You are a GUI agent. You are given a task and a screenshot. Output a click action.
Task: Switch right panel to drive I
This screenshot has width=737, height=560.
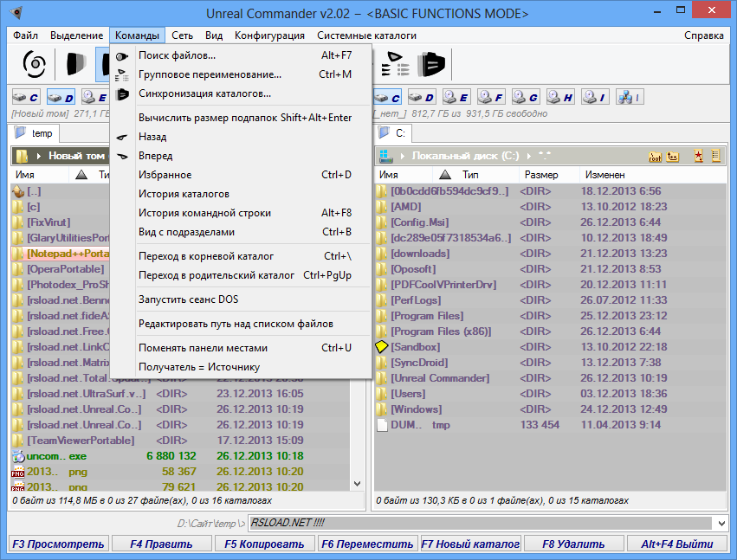pos(596,97)
